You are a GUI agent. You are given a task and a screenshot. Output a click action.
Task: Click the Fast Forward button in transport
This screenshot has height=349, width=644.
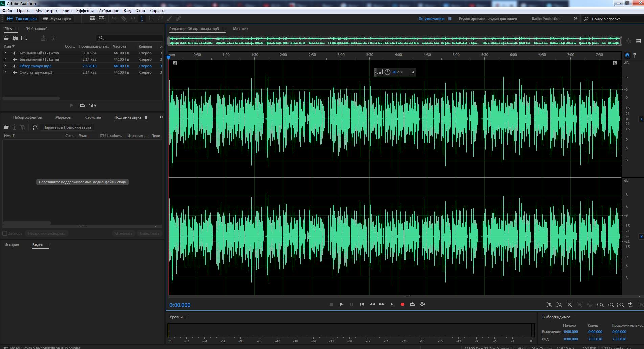pyautogui.click(x=382, y=304)
